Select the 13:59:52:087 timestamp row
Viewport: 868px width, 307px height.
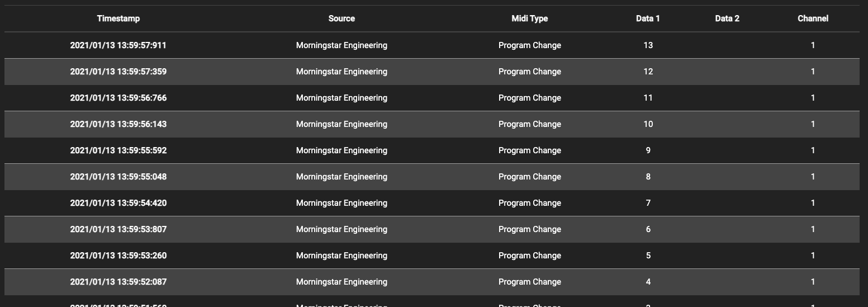(x=118, y=282)
